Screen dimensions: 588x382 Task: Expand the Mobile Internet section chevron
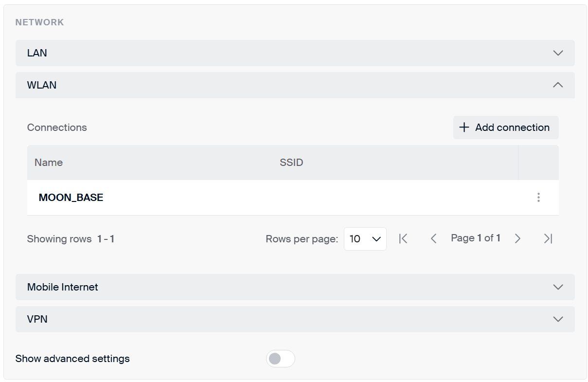558,287
